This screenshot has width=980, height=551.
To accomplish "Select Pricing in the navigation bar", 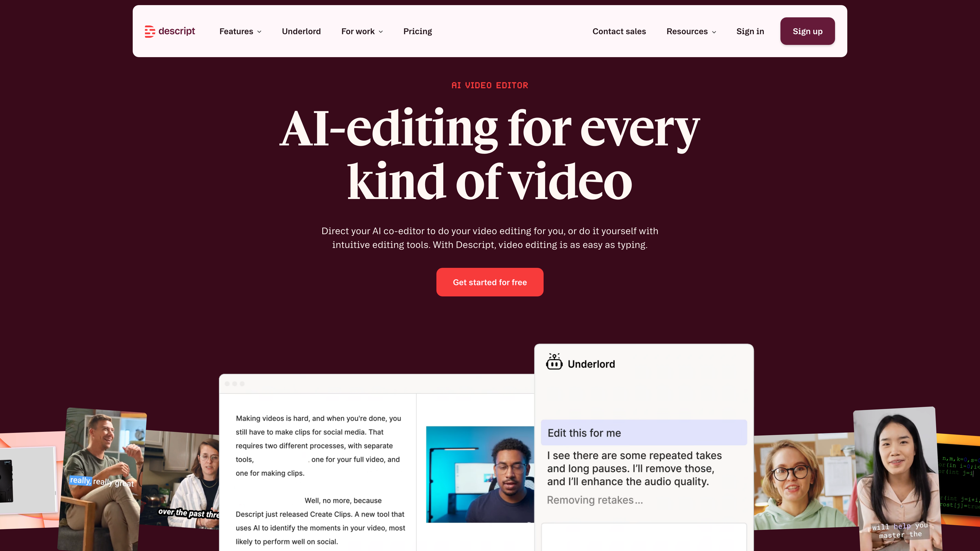I will (x=417, y=31).
